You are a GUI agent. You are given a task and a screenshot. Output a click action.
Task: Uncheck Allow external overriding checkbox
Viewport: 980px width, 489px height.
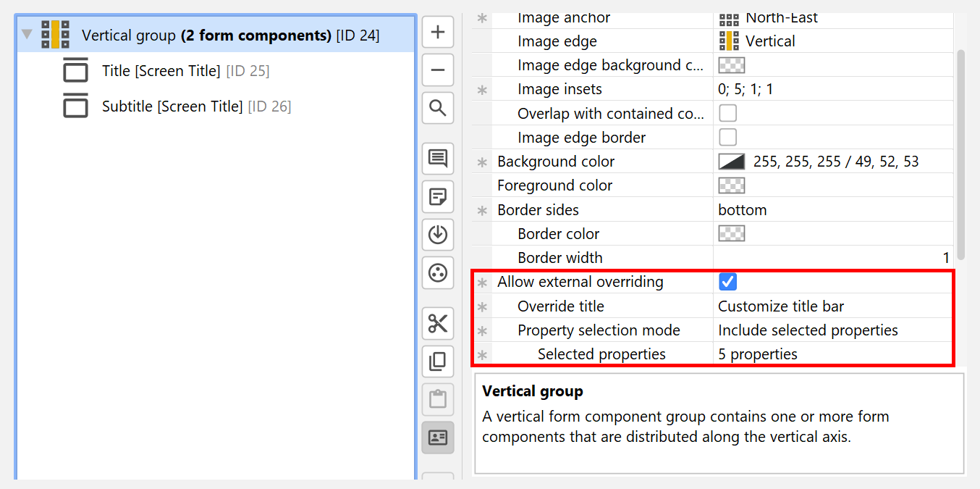728,282
